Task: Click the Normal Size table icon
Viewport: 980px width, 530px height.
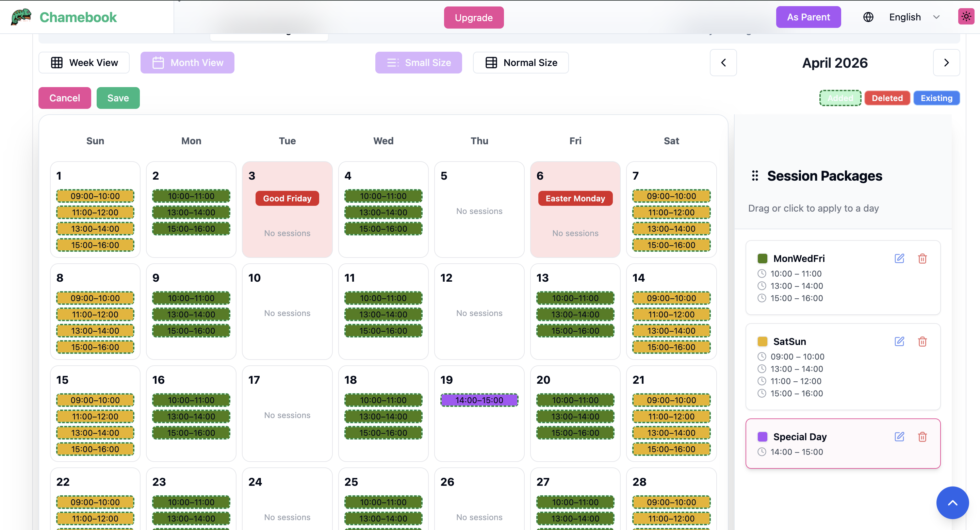Action: coord(491,63)
